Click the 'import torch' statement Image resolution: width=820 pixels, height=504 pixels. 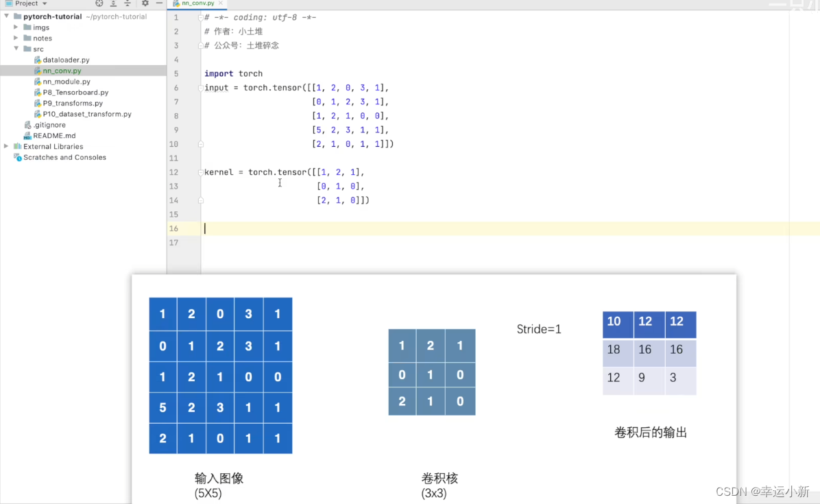pyautogui.click(x=233, y=74)
